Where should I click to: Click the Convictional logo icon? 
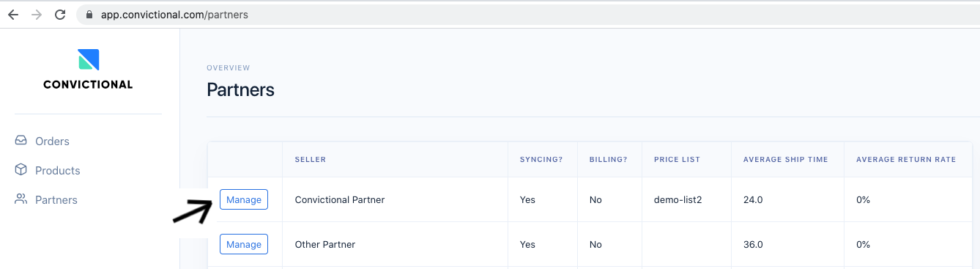(88, 59)
